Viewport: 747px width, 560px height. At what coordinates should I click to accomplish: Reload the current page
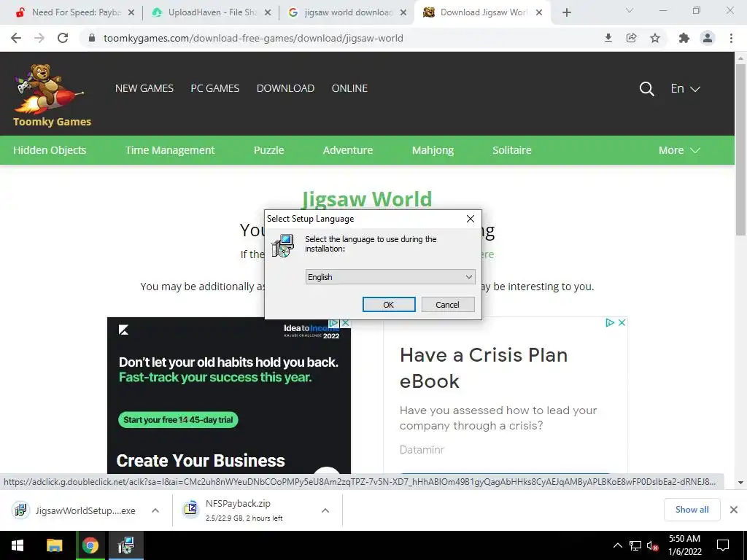click(x=63, y=38)
